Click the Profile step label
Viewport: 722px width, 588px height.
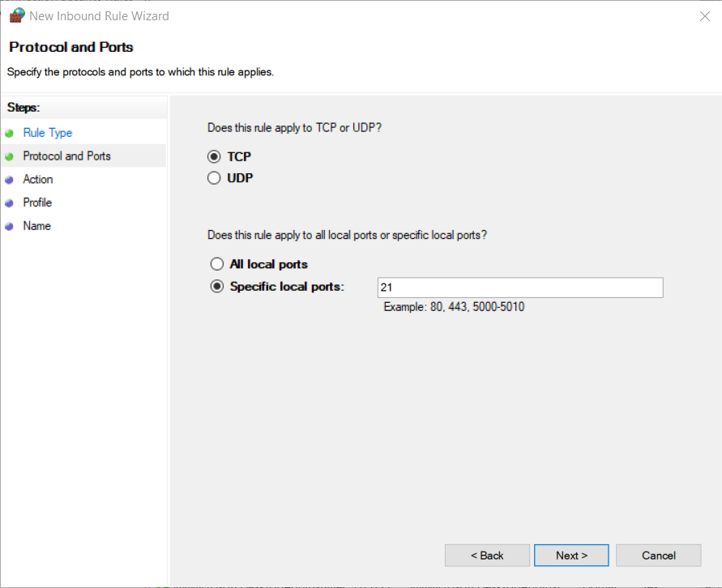point(37,203)
